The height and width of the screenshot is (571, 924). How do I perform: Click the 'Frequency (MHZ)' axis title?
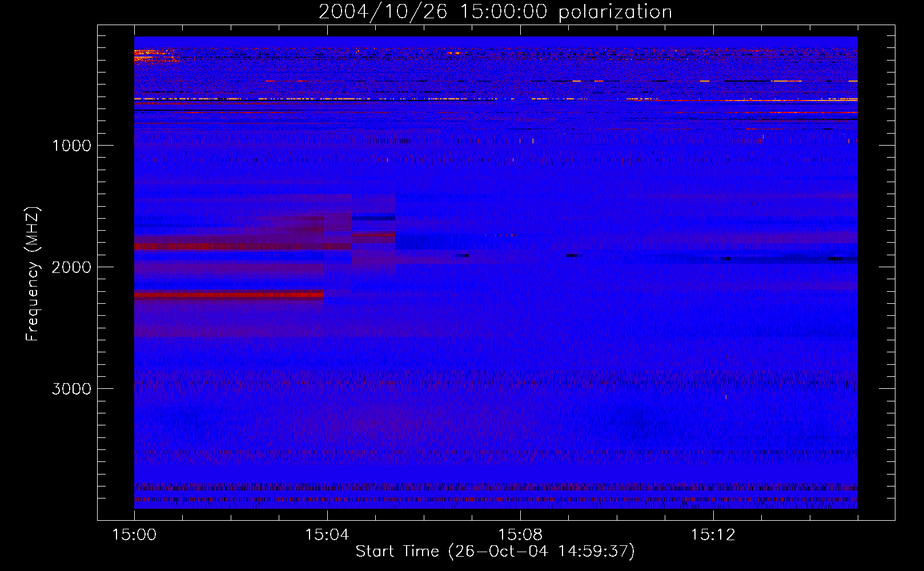pyautogui.click(x=33, y=274)
